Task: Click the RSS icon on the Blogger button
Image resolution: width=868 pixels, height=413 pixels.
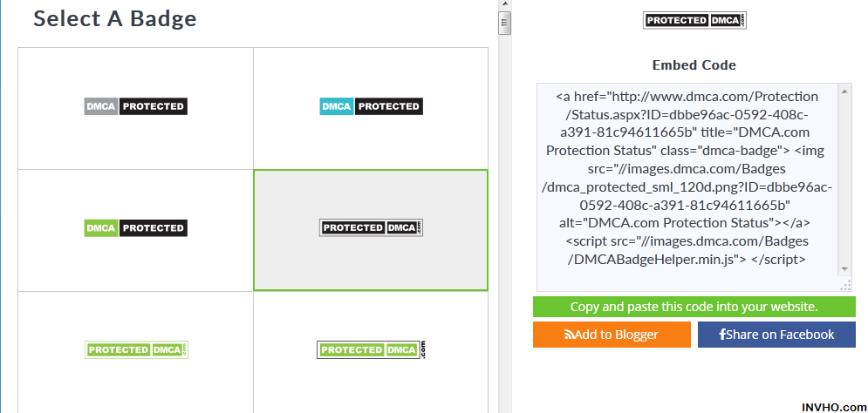Action: tap(569, 335)
